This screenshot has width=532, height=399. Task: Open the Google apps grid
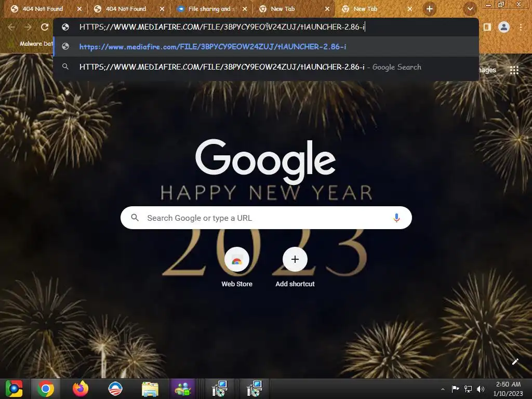(x=514, y=70)
